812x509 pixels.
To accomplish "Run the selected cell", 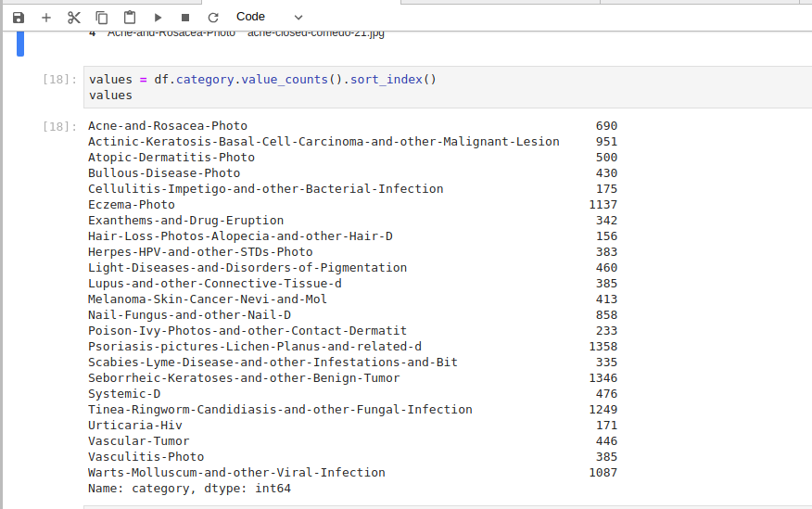I will click(158, 18).
